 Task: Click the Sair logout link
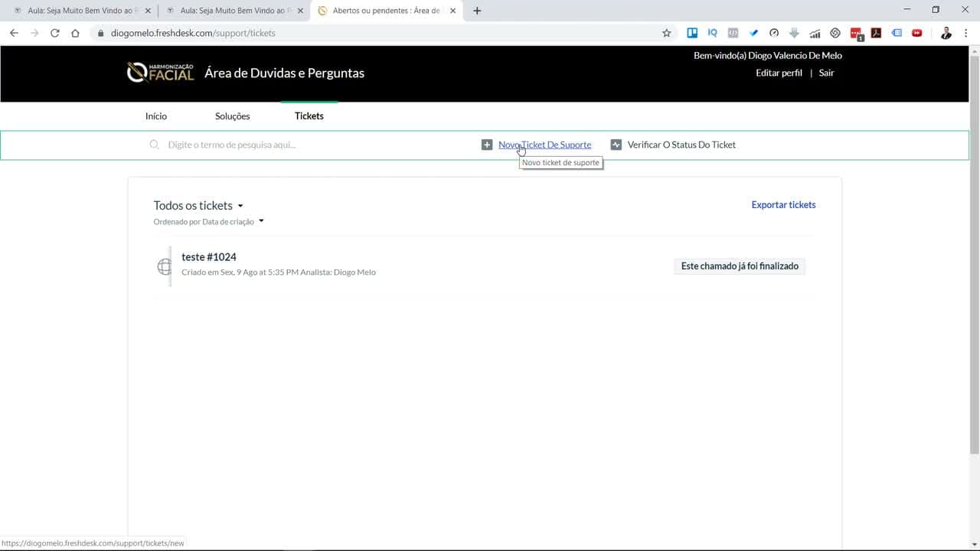(826, 73)
